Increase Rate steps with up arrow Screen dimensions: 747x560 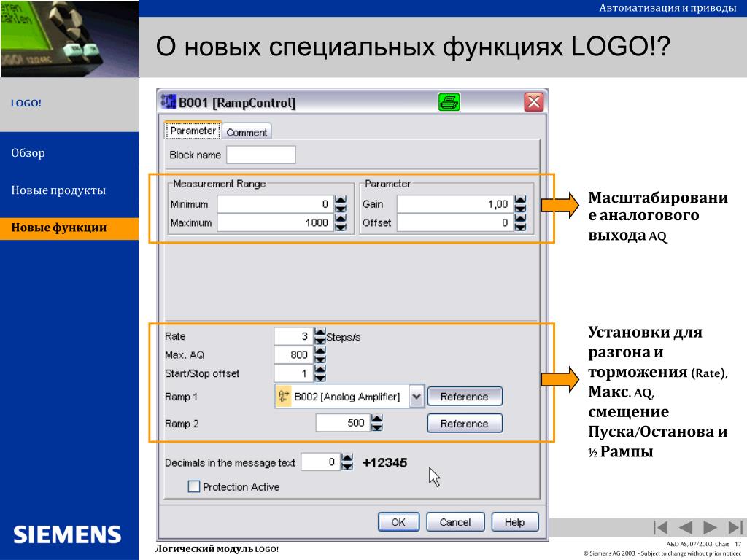click(320, 332)
